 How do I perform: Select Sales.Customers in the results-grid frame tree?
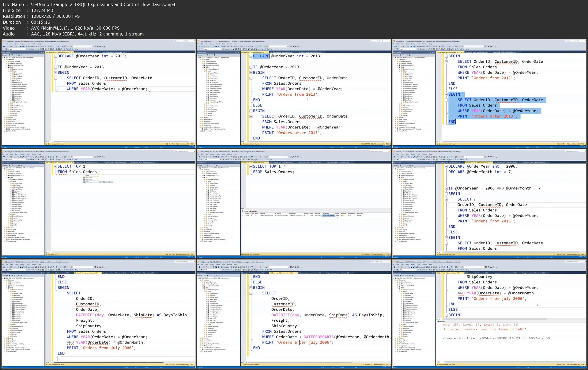[214, 201]
